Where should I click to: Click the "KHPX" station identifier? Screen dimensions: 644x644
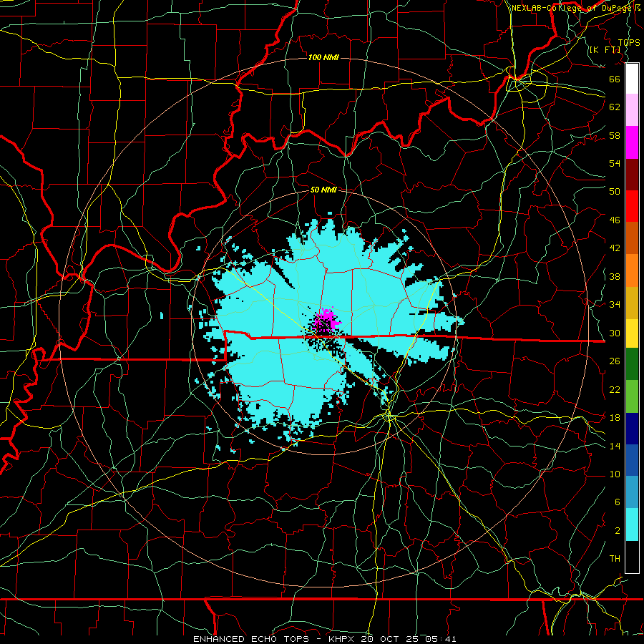343,639
